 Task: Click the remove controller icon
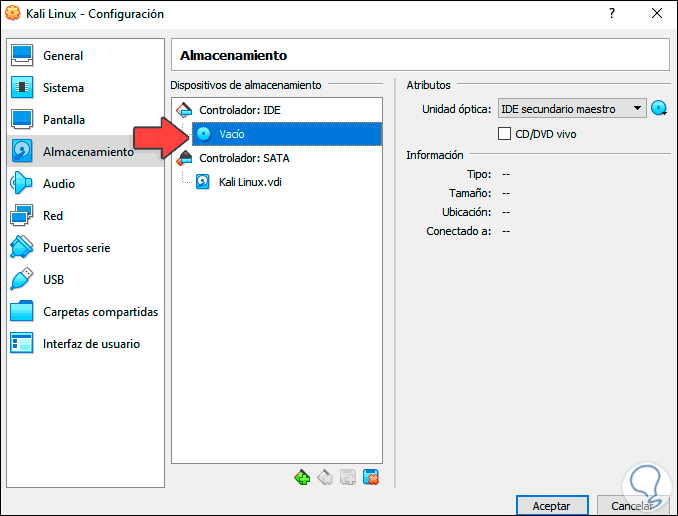pos(325,478)
